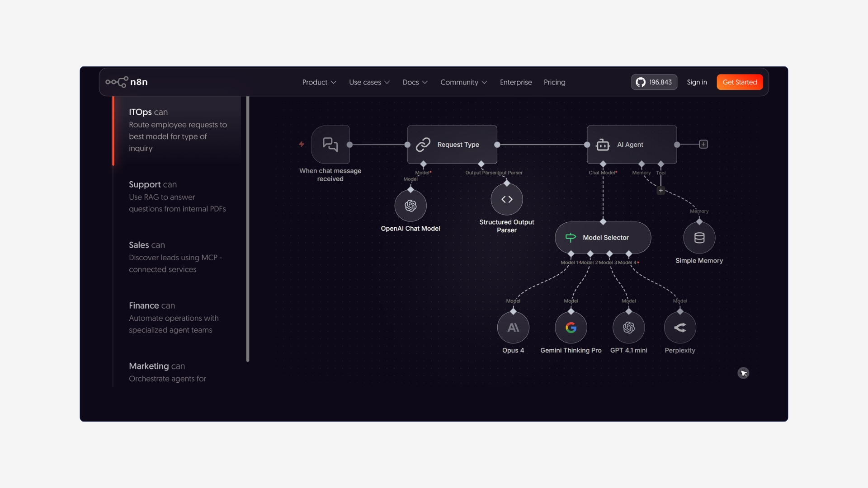Go to the Pricing page

click(554, 82)
